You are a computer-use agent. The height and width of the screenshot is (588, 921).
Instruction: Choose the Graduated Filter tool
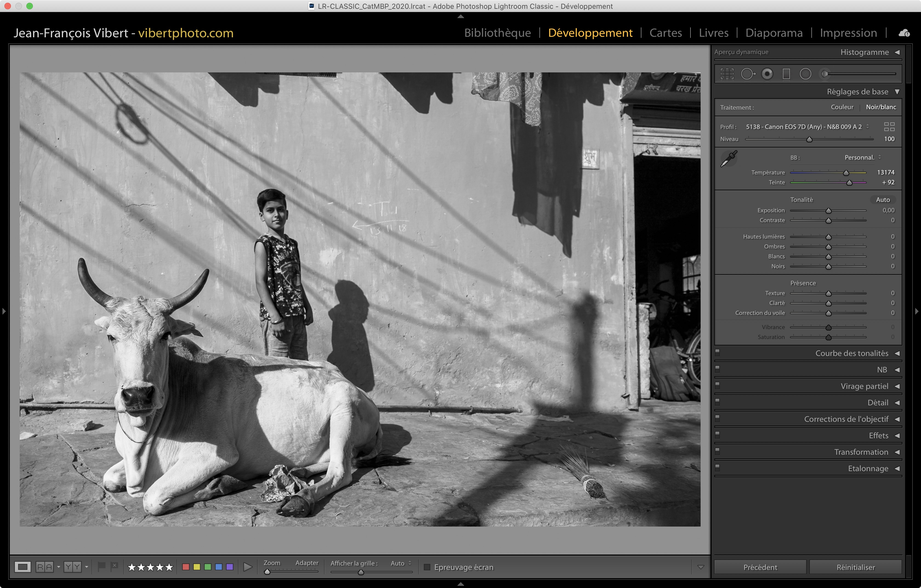click(x=786, y=74)
